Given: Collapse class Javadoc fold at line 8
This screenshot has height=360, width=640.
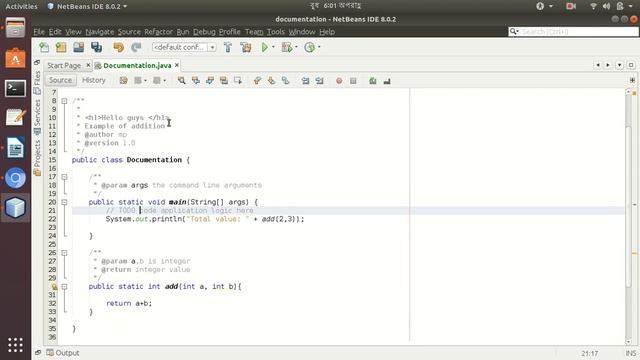Looking at the screenshot, I should 64,101.
